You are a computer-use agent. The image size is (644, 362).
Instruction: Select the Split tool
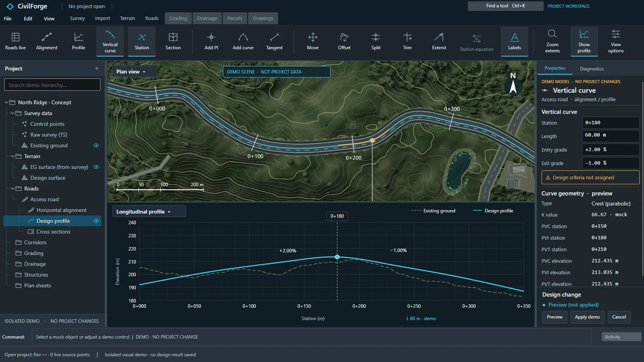click(376, 42)
